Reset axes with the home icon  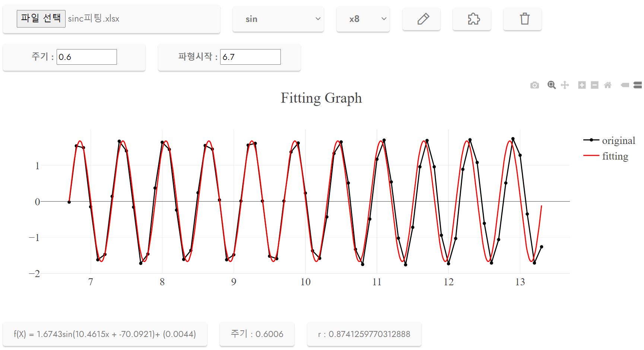coord(608,85)
